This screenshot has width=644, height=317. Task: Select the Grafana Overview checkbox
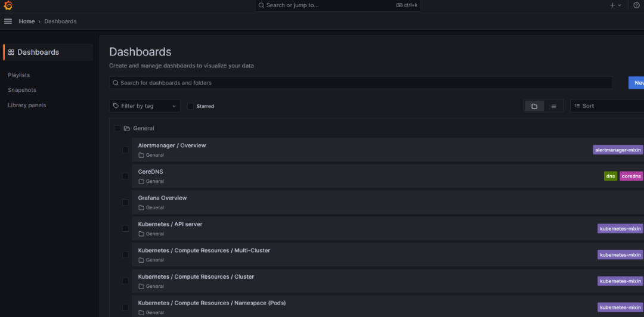[x=125, y=203]
